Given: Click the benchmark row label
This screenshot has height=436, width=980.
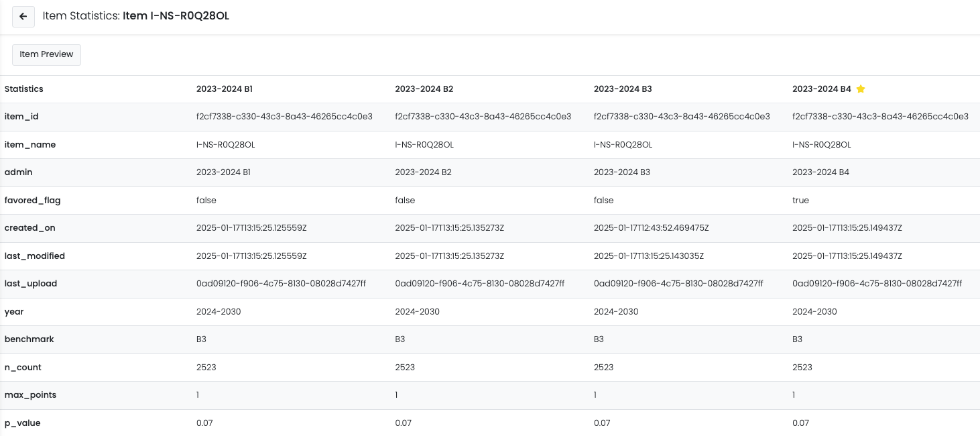Looking at the screenshot, I should [27, 339].
